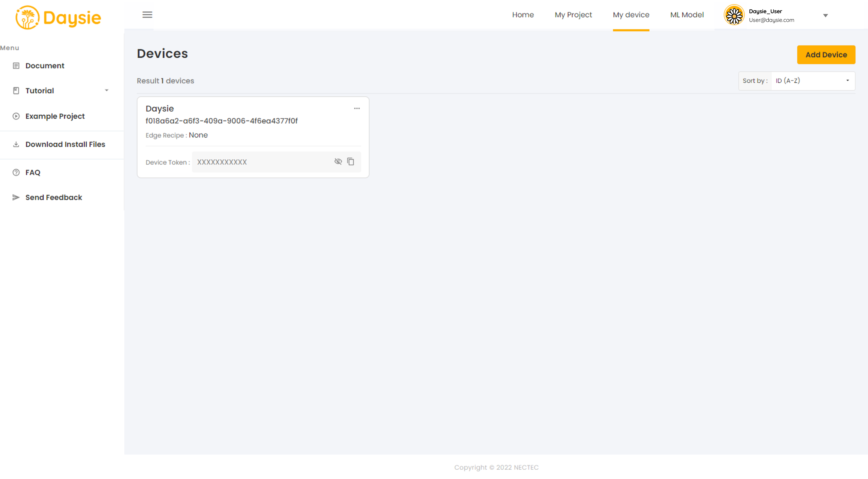Click the Daysie_User name

coord(765,11)
